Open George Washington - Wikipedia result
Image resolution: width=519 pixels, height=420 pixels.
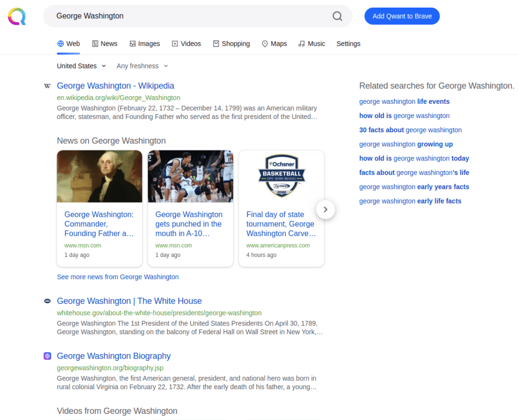[116, 86]
